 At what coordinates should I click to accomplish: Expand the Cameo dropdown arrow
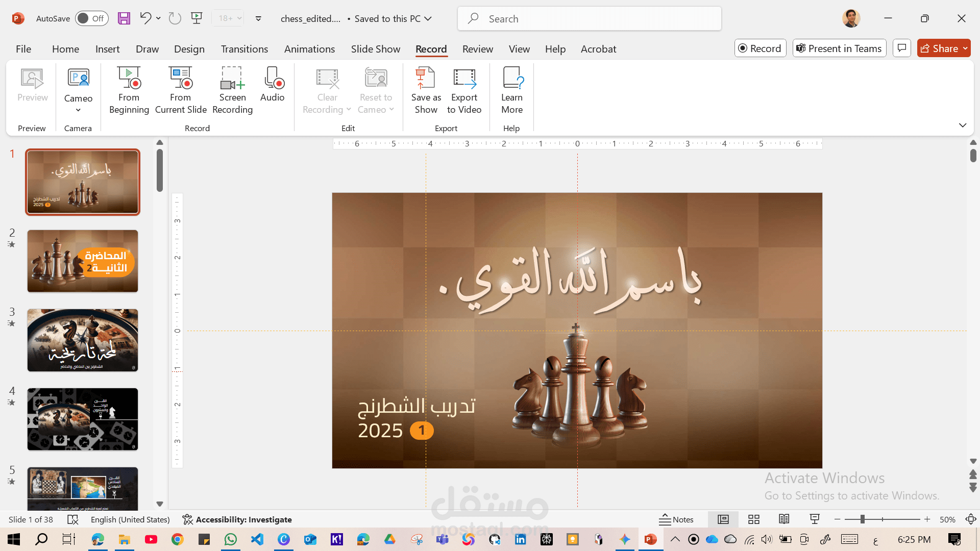tap(78, 110)
